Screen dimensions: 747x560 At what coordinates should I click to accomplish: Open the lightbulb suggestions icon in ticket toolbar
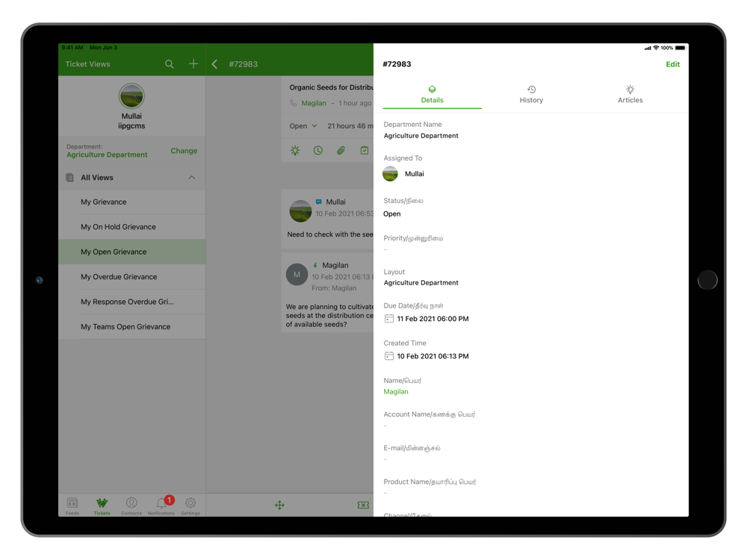295,151
